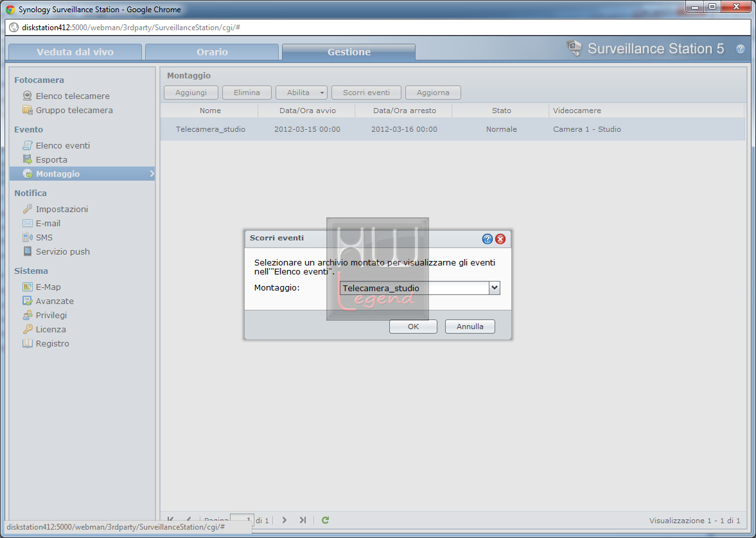756x538 pixels.
Task: Click the Impostazioni wrench icon
Action: [x=28, y=208]
